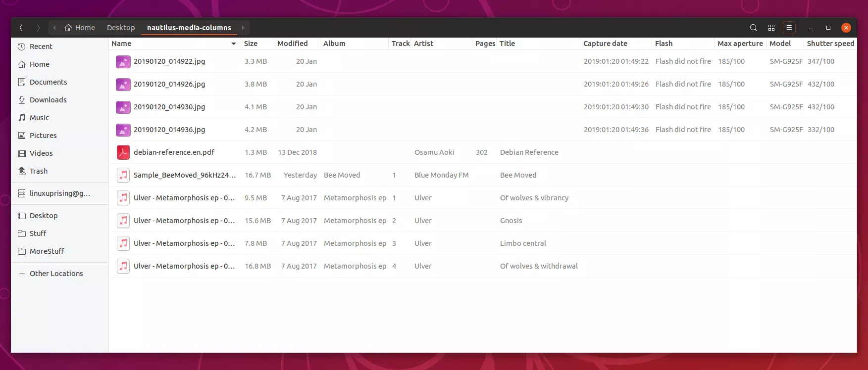Click the Home icon in path bar
Viewport: 868px width, 370px height.
click(68, 28)
